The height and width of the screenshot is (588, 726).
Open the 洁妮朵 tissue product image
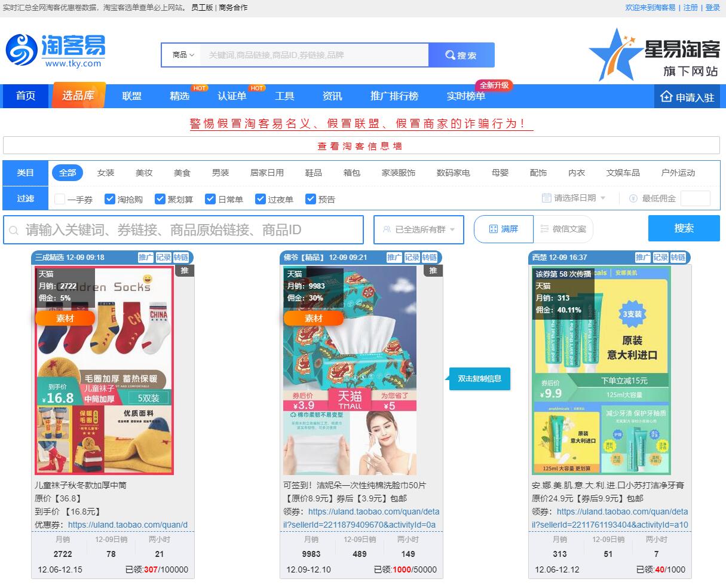[x=350, y=370]
